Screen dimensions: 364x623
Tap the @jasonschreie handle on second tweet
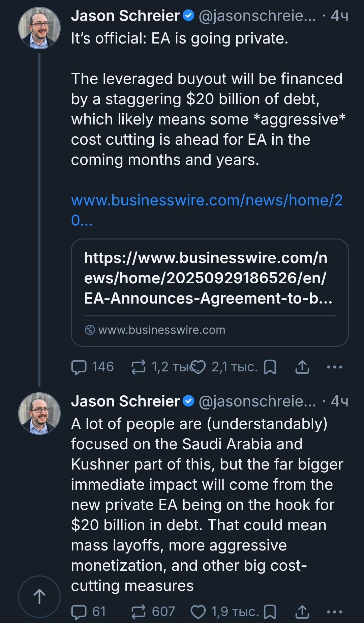coord(257,401)
